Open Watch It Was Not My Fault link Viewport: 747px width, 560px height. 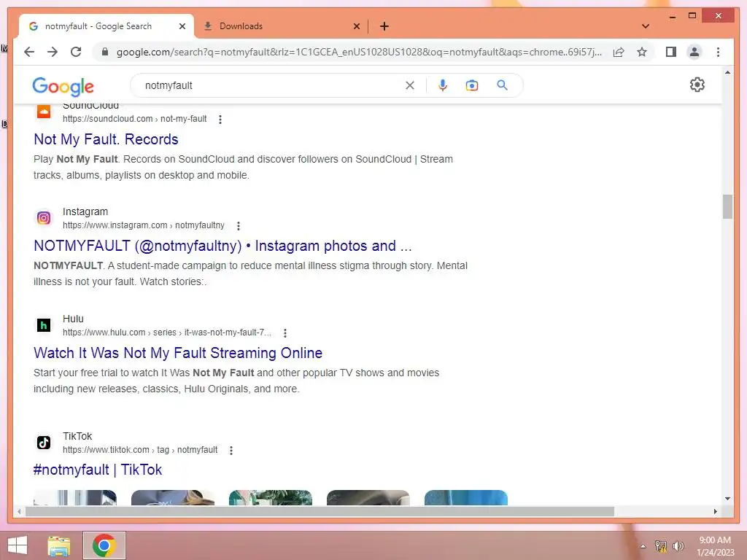pyautogui.click(x=178, y=353)
